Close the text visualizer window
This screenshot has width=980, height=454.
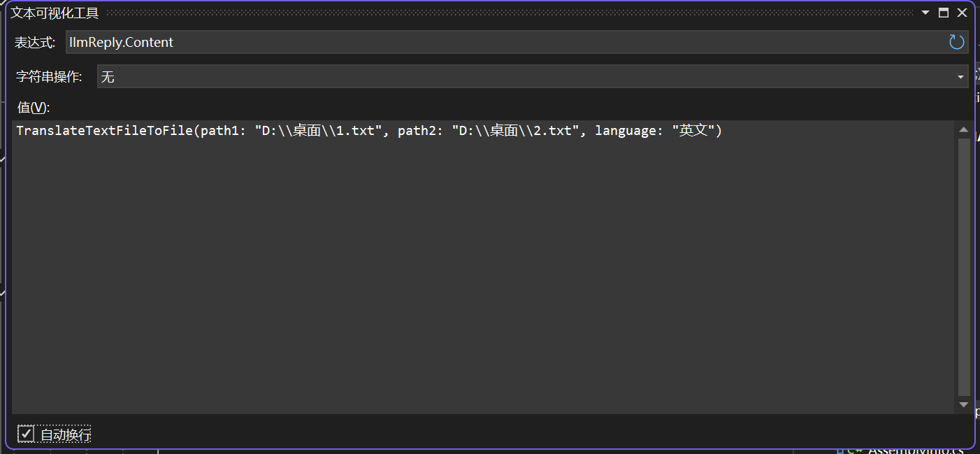click(x=963, y=12)
